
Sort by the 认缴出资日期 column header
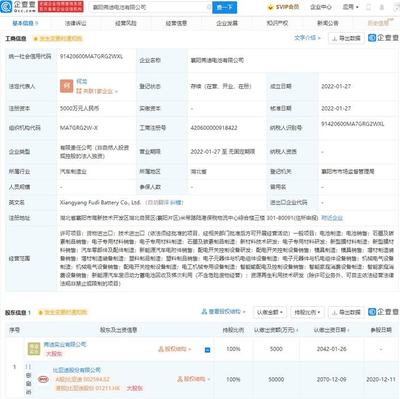(331, 330)
